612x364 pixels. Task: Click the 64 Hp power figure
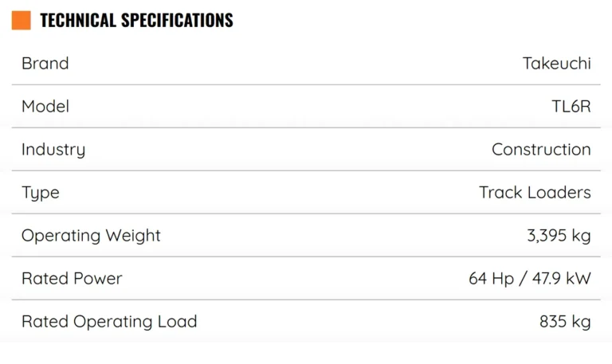pos(491,279)
